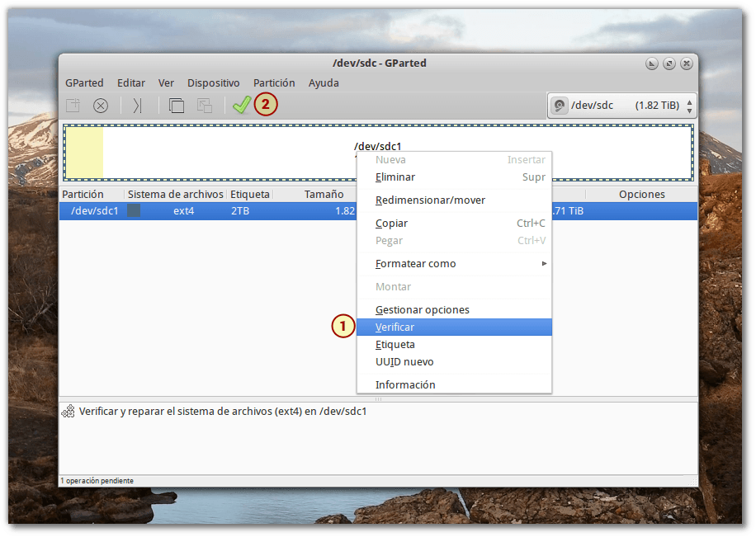
Task: Click the disk icon in the device selector
Action: [x=560, y=105]
